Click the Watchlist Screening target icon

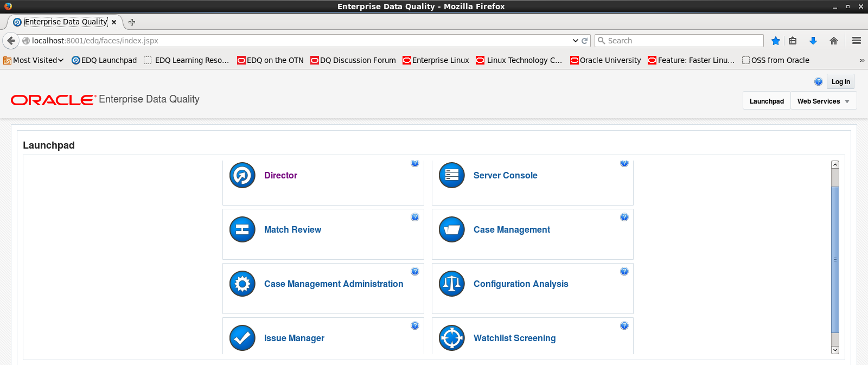(452, 338)
